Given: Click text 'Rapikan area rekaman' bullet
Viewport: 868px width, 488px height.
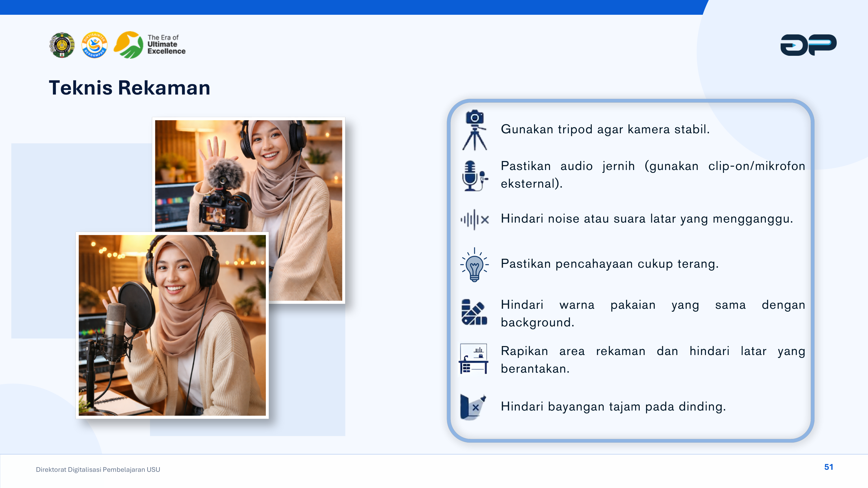Looking at the screenshot, I should pyautogui.click(x=653, y=360).
